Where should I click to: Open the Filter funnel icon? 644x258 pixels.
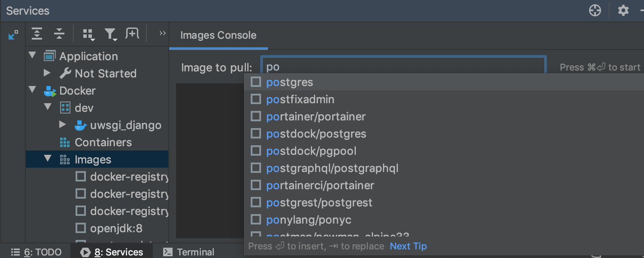pyautogui.click(x=111, y=34)
